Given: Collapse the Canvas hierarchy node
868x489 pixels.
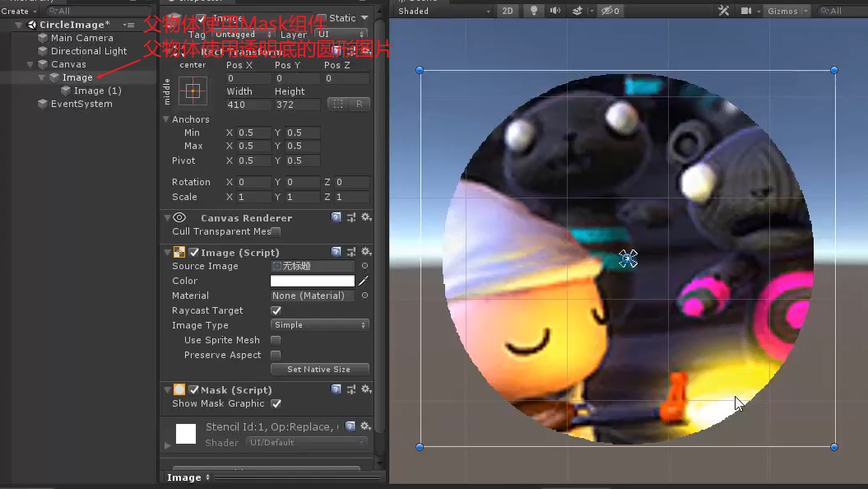Looking at the screenshot, I should coord(30,64).
